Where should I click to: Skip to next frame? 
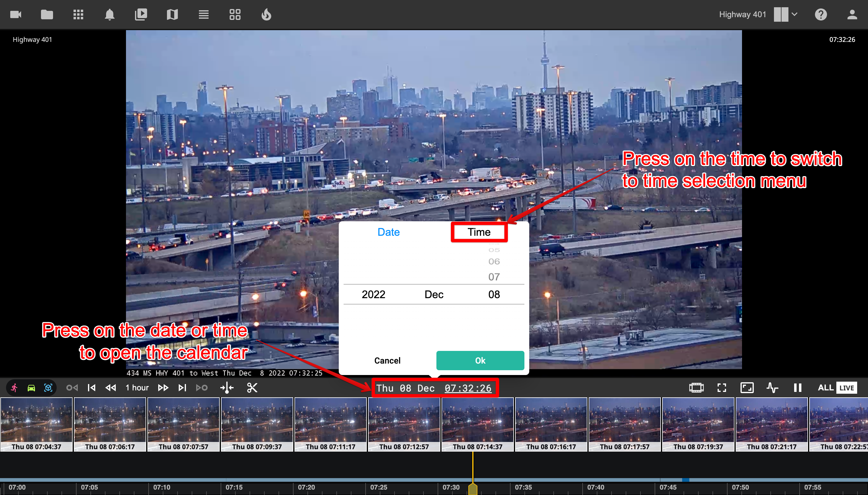tap(183, 388)
